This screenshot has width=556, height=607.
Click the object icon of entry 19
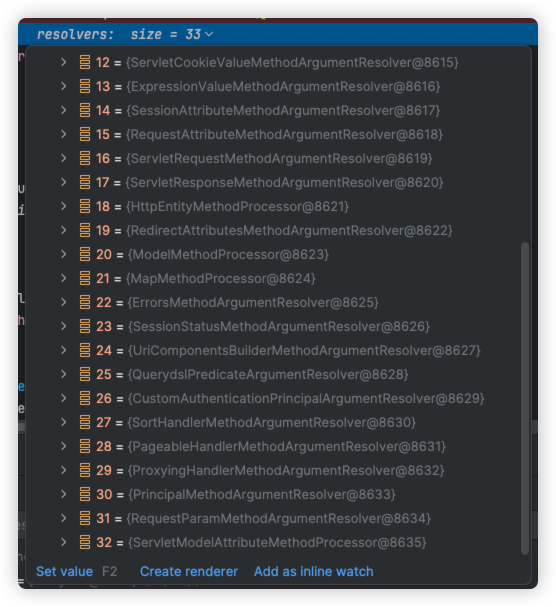(85, 230)
